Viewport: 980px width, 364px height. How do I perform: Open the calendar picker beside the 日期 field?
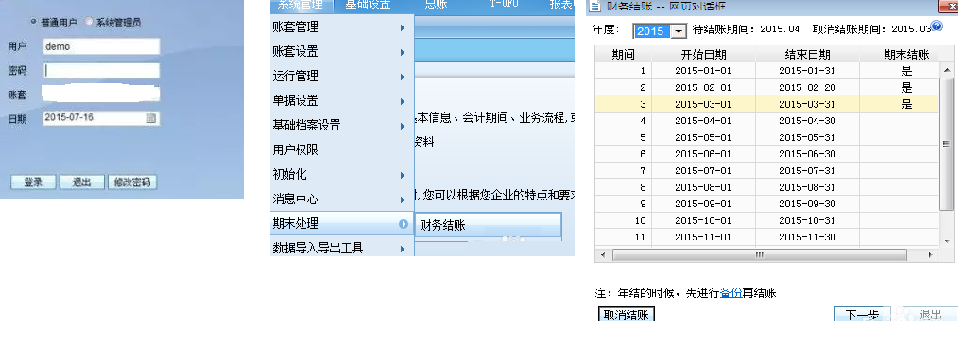(151, 117)
